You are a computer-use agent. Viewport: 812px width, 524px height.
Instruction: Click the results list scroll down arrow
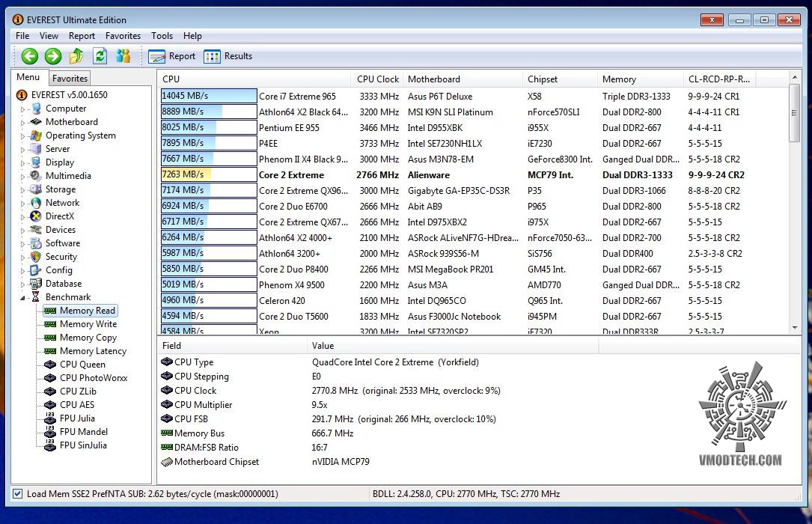click(x=794, y=328)
